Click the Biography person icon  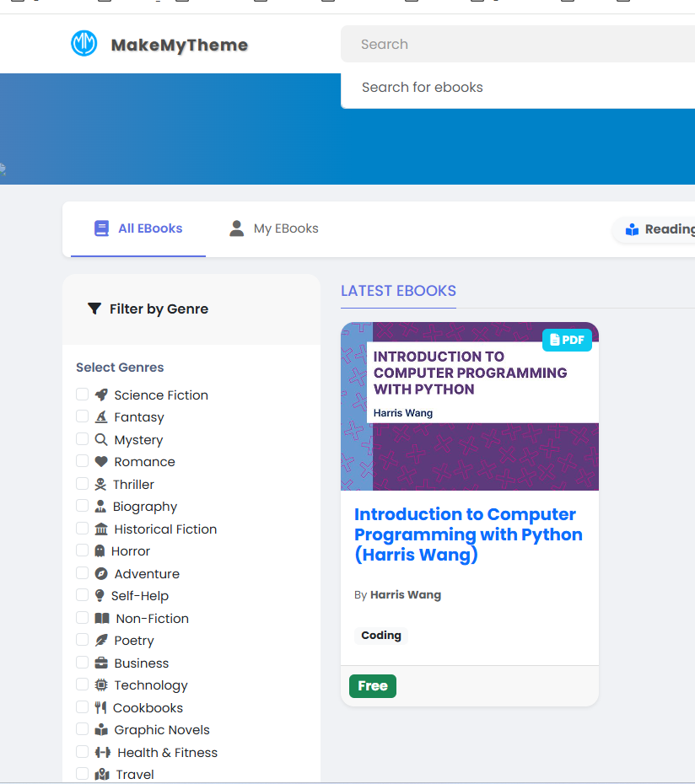click(x=100, y=506)
